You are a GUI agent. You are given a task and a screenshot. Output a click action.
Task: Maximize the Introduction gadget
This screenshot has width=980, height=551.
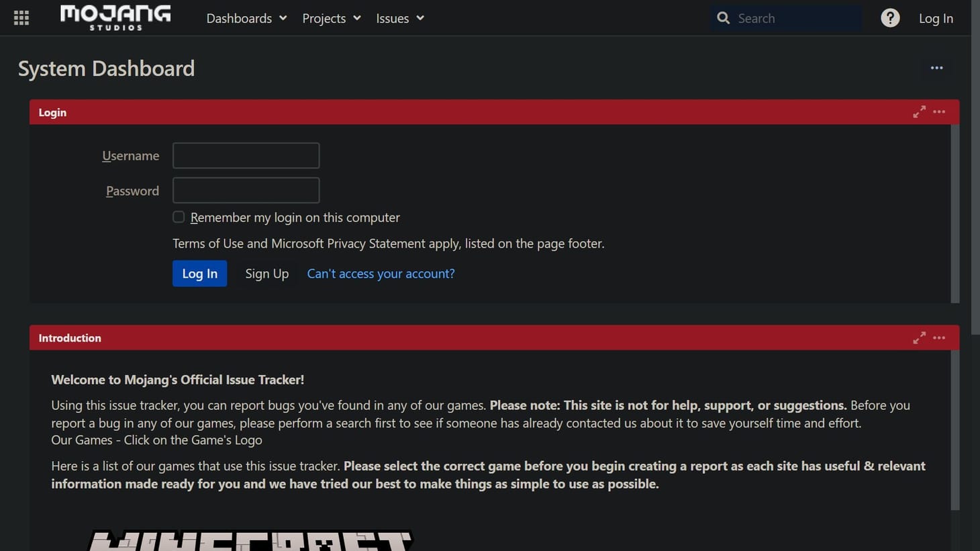tap(919, 338)
